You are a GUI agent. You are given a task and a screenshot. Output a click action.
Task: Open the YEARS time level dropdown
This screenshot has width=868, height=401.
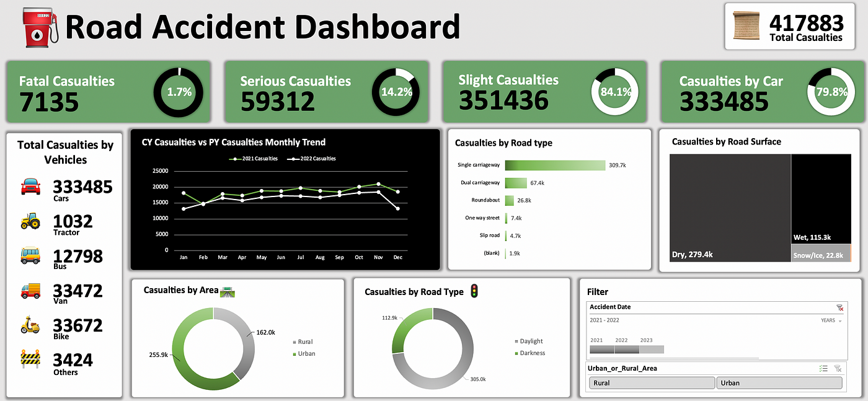click(831, 320)
